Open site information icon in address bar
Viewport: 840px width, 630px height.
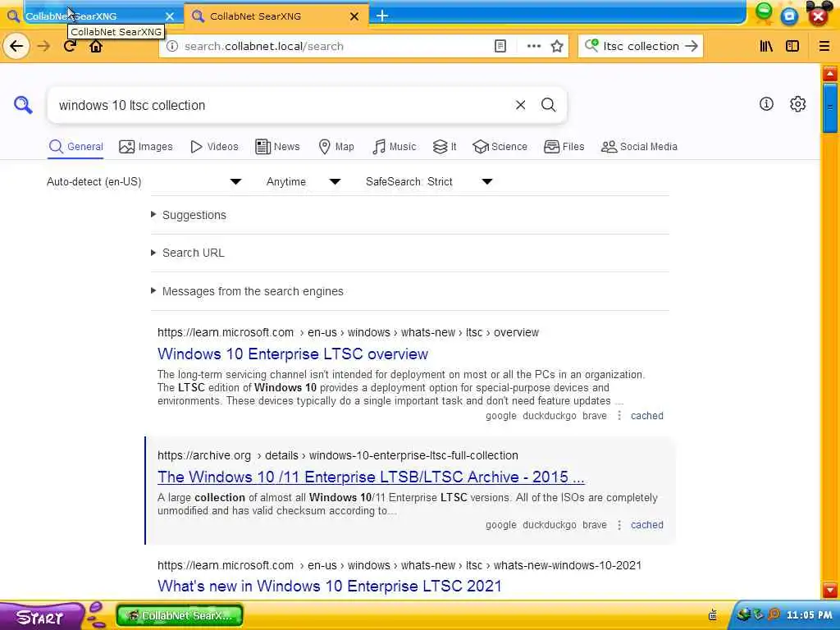point(172,46)
